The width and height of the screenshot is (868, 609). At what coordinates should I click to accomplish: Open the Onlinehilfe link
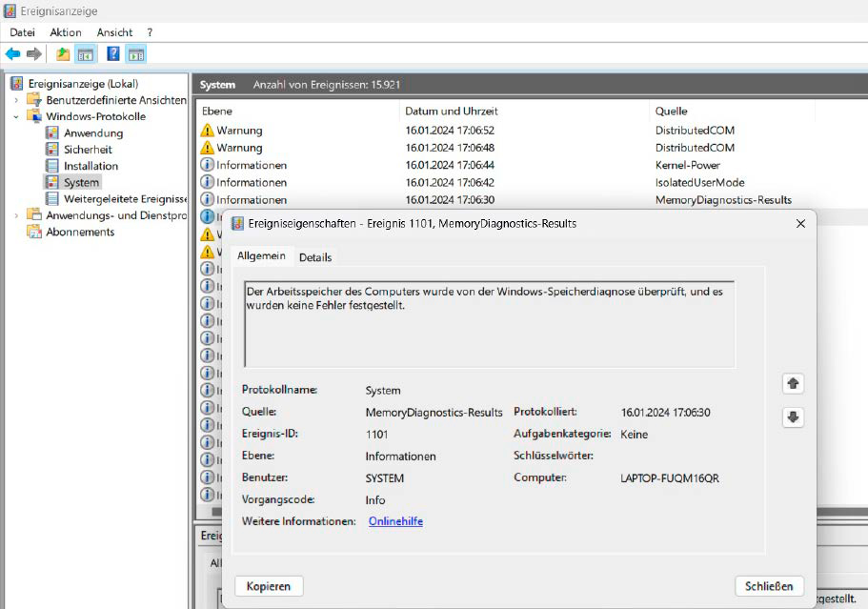coord(395,520)
